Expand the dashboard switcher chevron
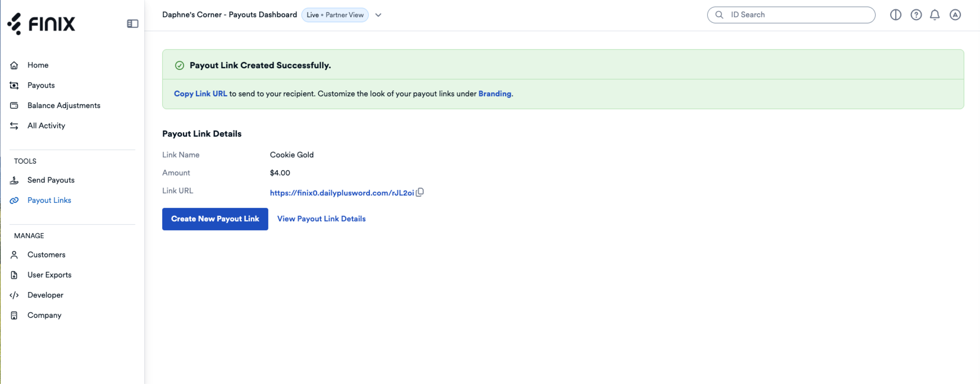980x384 pixels. (x=378, y=15)
